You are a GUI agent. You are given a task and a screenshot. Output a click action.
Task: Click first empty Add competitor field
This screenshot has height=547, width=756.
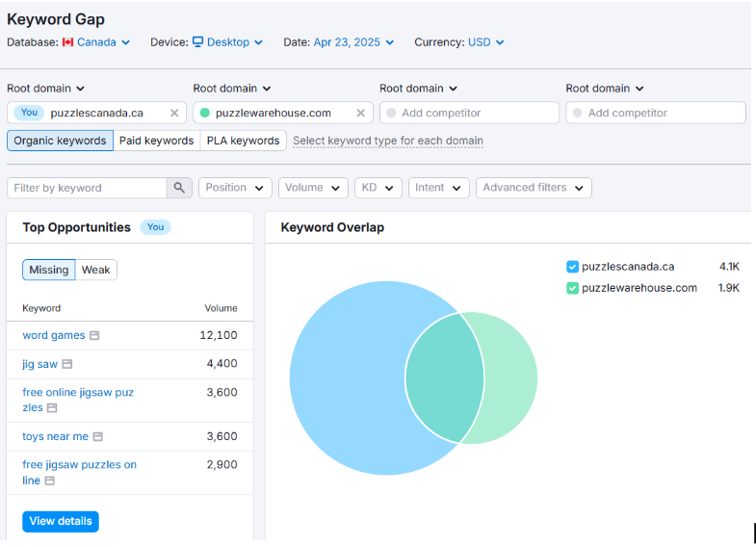[x=469, y=113]
